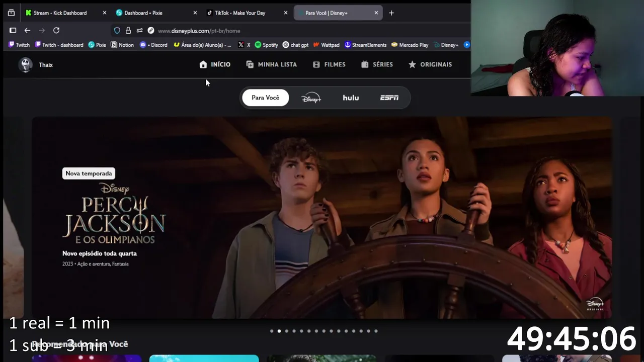
Task: Open the Discord bookmark
Action: coord(153,45)
